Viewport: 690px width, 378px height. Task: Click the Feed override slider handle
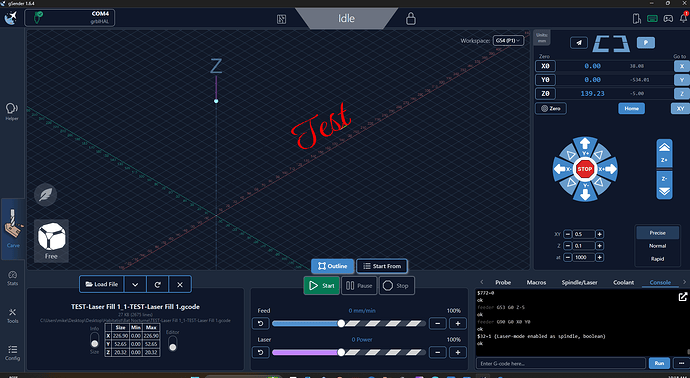point(341,323)
